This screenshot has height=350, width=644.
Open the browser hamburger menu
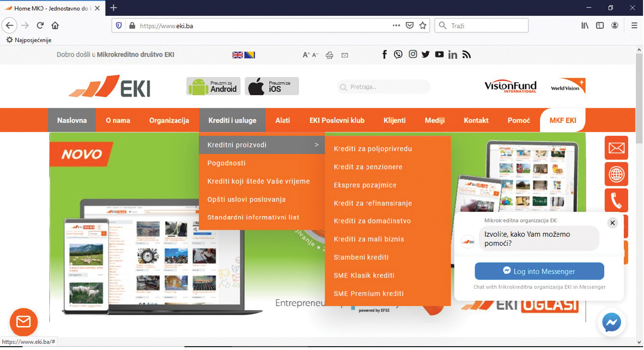pos(634,25)
